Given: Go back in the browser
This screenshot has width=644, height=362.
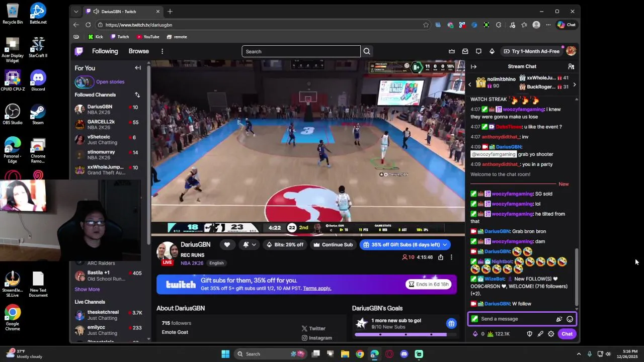Looking at the screenshot, I should click(x=76, y=25).
